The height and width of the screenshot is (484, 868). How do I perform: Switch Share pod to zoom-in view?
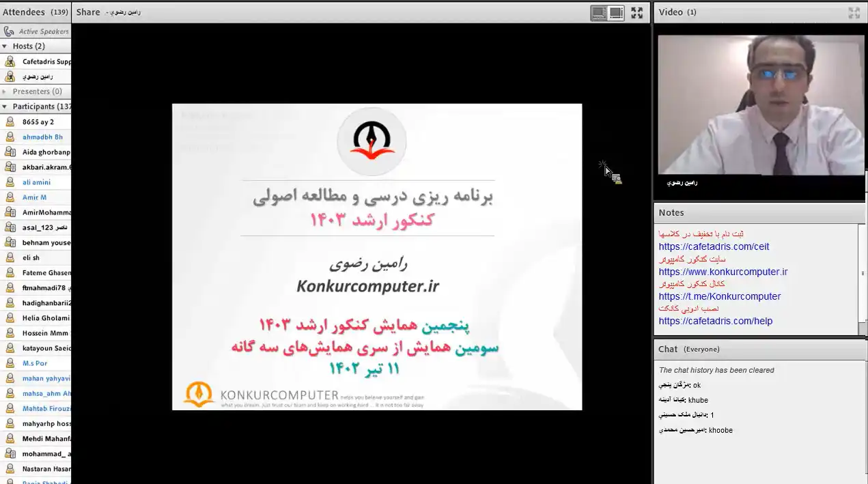point(616,13)
